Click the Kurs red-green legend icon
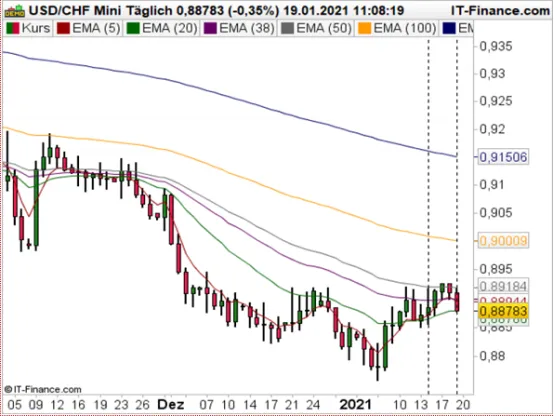The width and height of the screenshot is (554, 416). coord(13,28)
